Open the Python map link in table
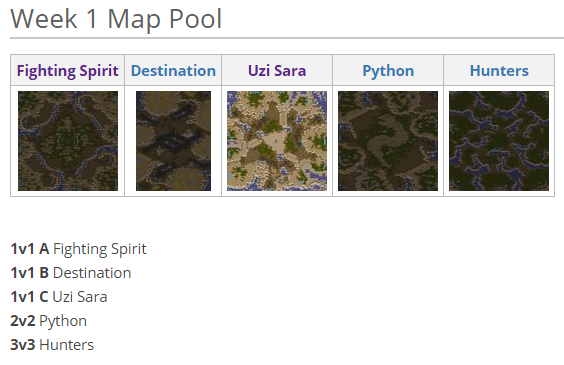 click(x=388, y=71)
